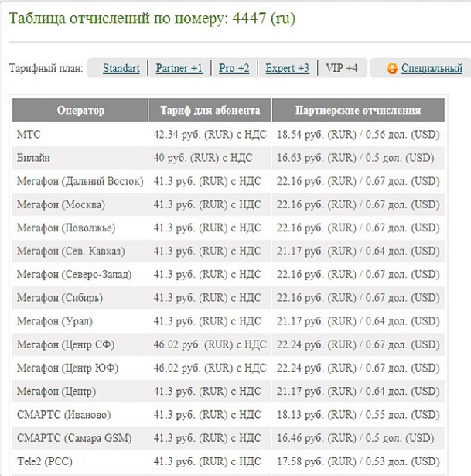Click Мегафон (Сибирь) operator cell
The image size is (471, 476).
point(80,298)
